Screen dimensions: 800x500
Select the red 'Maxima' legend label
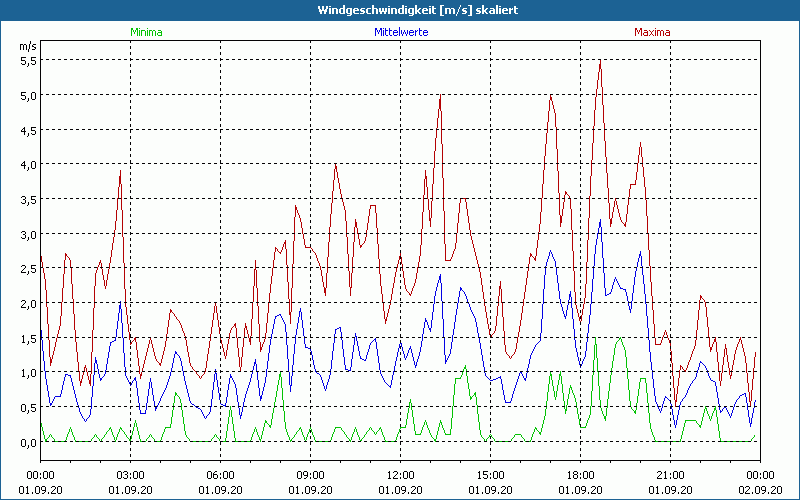(652, 32)
